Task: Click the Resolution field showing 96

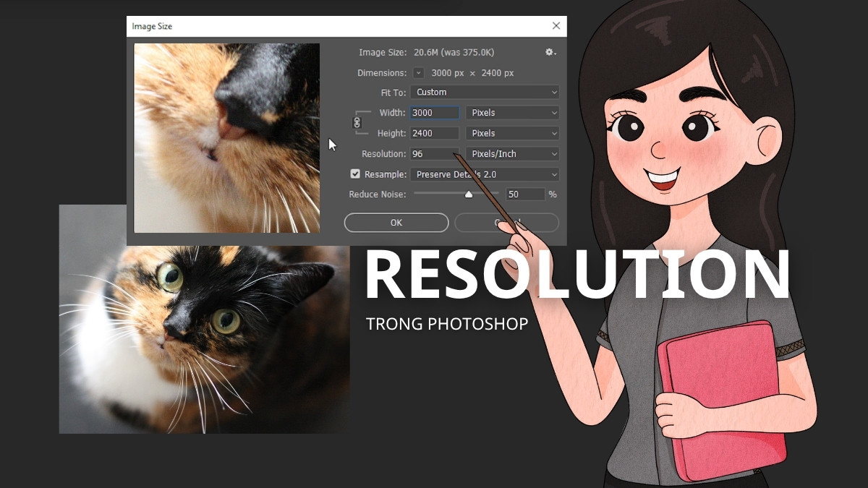Action: 435,154
